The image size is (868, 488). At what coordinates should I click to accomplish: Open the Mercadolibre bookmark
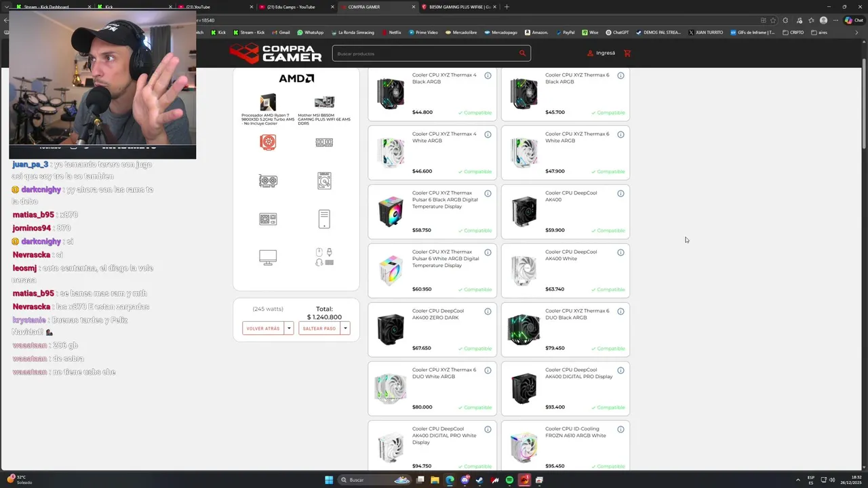click(460, 33)
